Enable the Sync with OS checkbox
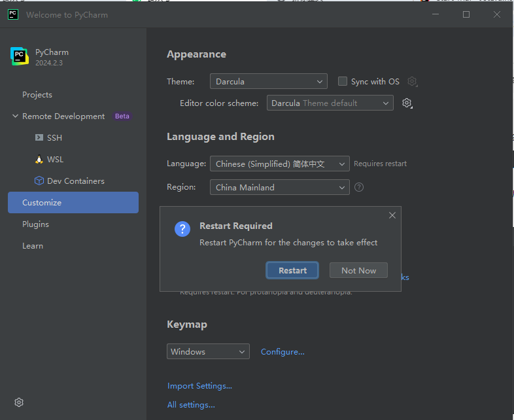Viewport: 514px width, 420px height. 342,81
